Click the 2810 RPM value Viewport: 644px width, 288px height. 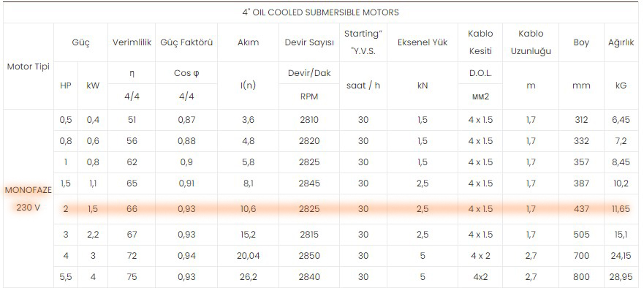[x=309, y=120]
